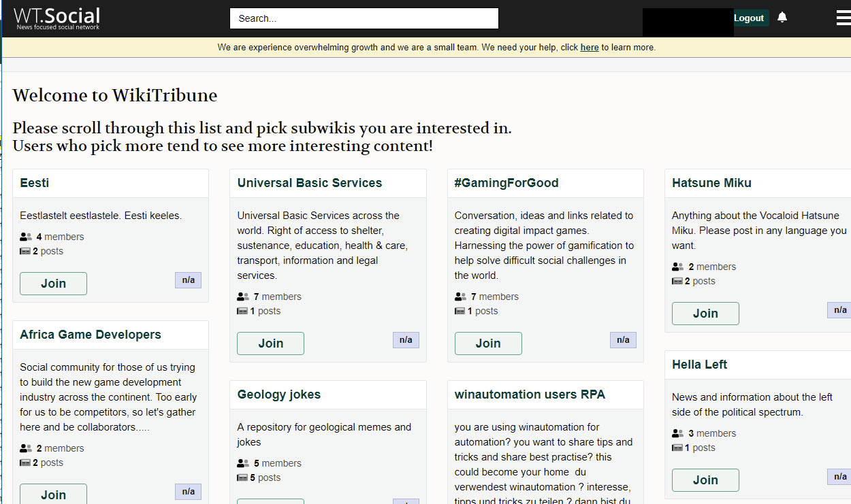Join the Hatsune Miku subwiki
851x504 pixels.
[705, 314]
